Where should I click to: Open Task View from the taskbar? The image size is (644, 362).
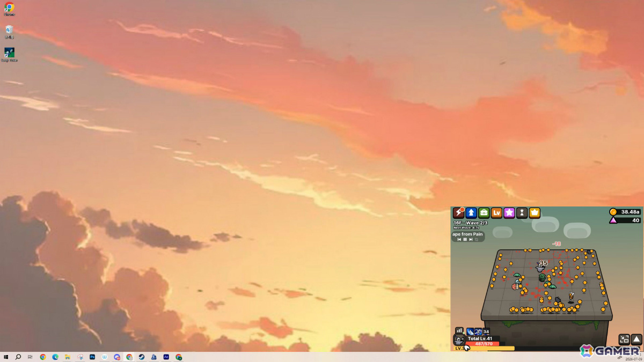(30, 357)
